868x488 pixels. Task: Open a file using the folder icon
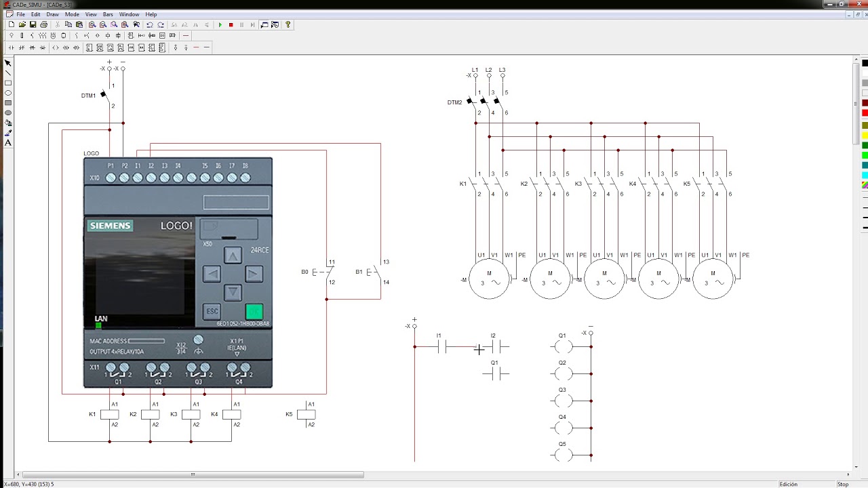click(x=22, y=24)
